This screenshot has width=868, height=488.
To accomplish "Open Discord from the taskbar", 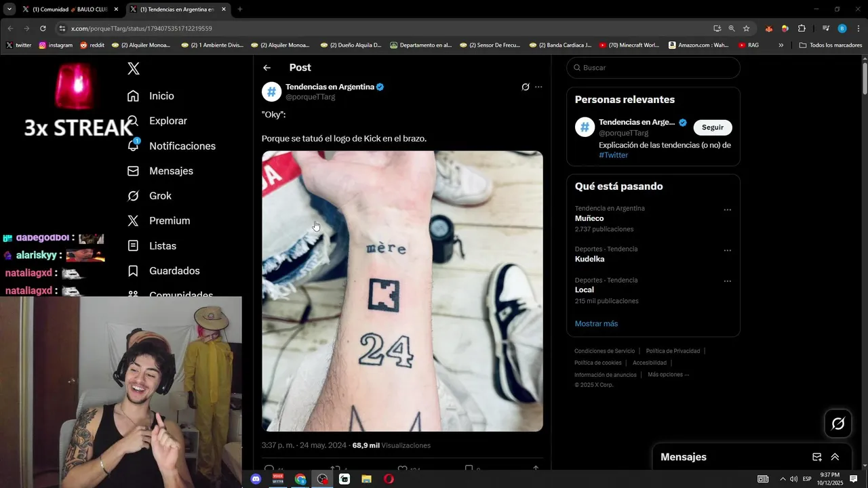I will click(x=256, y=479).
